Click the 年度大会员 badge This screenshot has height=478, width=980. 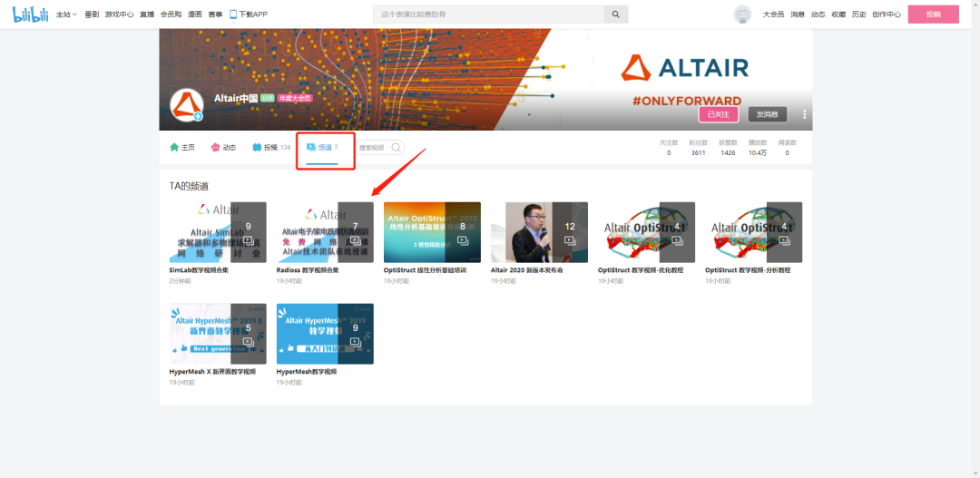[x=295, y=98]
